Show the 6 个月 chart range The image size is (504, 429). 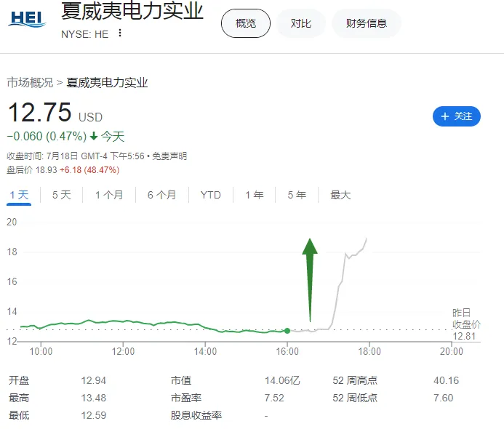point(161,195)
